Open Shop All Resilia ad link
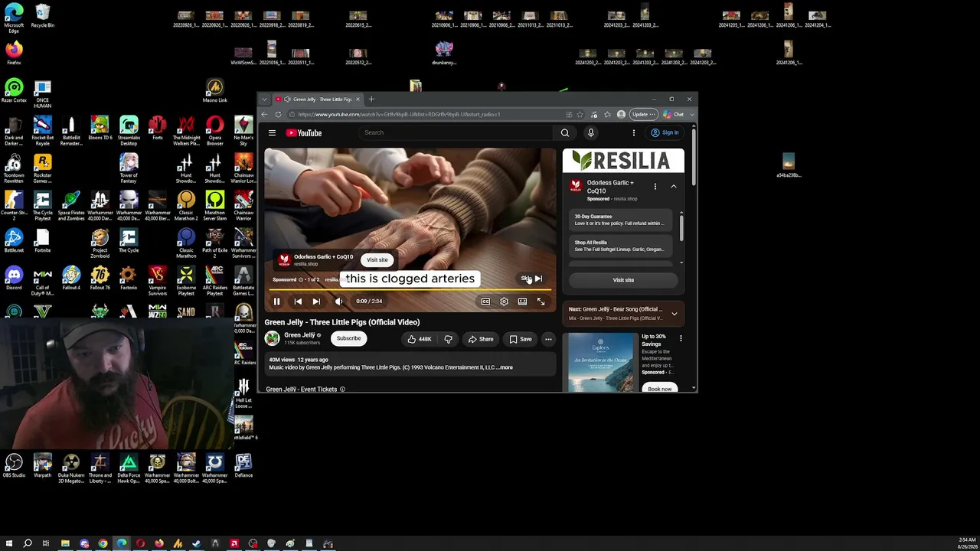 point(622,246)
